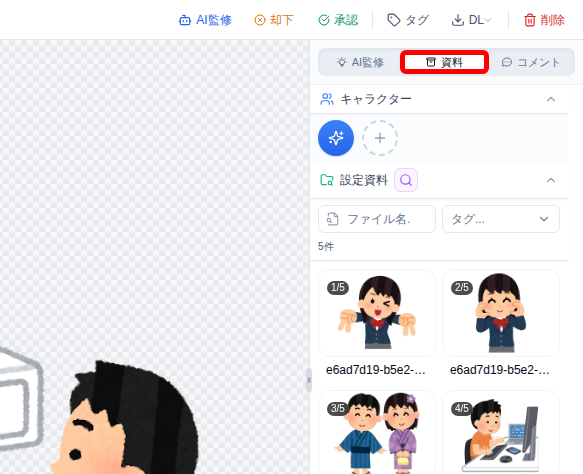The image size is (583, 474).
Task: Switch to the AI監修 panel tab
Action: coord(360,62)
